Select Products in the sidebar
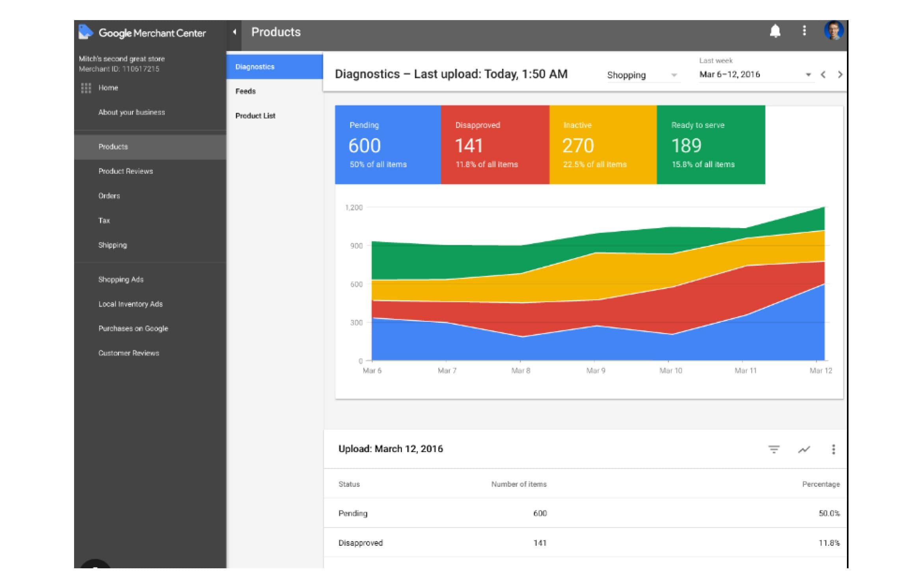 coord(150,147)
